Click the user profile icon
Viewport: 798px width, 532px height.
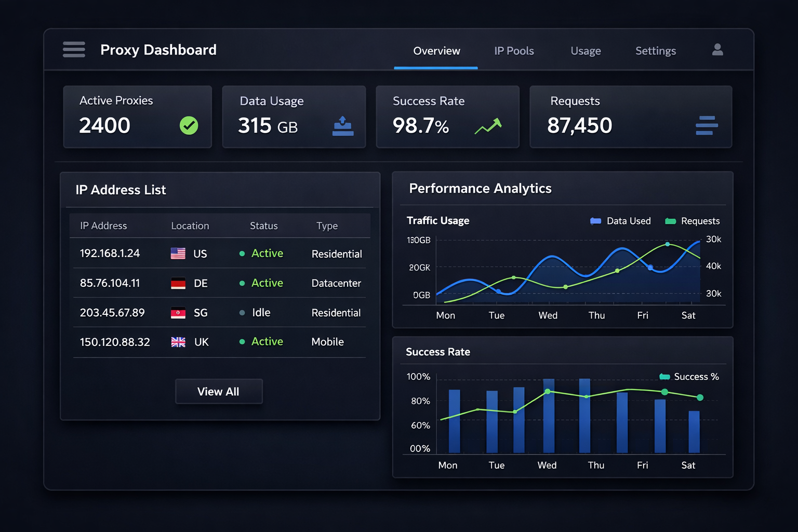click(717, 50)
